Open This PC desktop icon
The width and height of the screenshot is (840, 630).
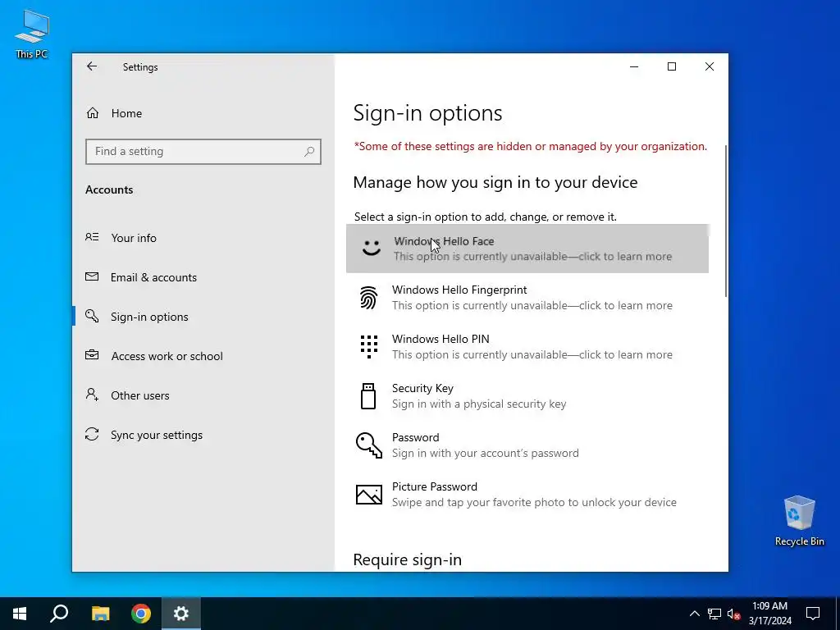tap(32, 34)
